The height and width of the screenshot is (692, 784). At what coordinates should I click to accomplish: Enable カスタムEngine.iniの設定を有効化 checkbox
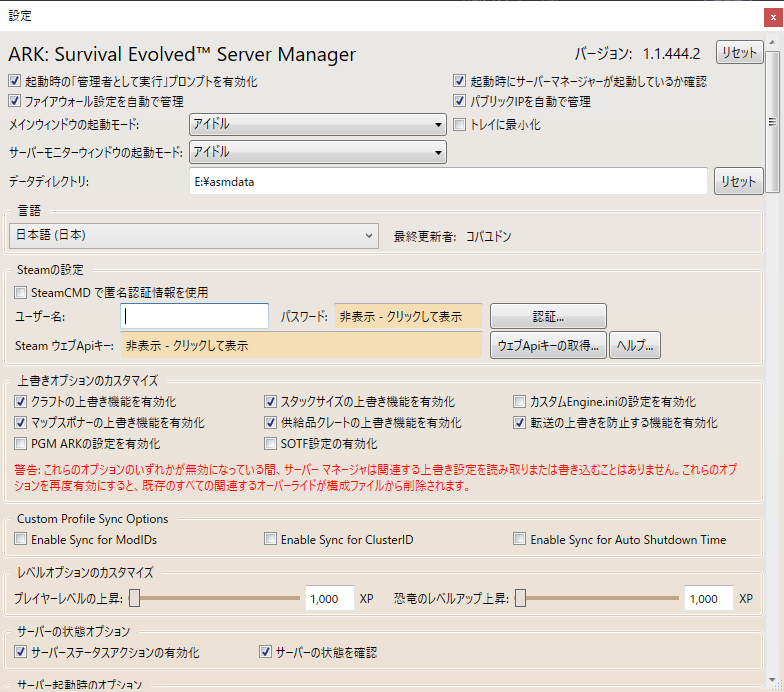click(x=520, y=402)
